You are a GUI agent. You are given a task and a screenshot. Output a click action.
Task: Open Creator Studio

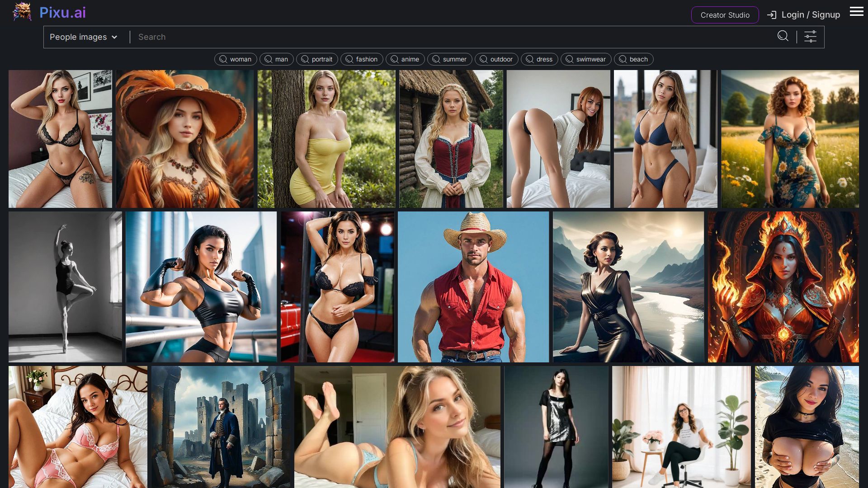click(725, 15)
